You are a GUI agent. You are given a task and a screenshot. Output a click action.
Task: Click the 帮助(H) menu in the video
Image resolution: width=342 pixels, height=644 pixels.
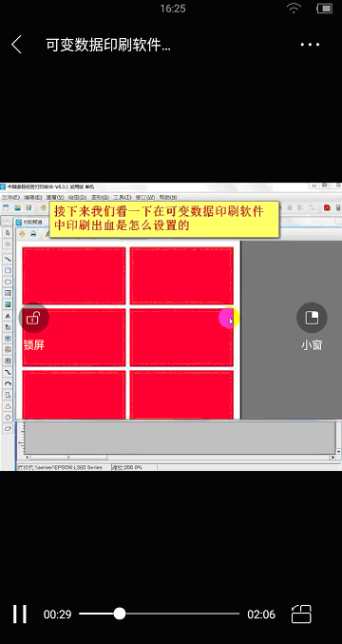(x=168, y=197)
